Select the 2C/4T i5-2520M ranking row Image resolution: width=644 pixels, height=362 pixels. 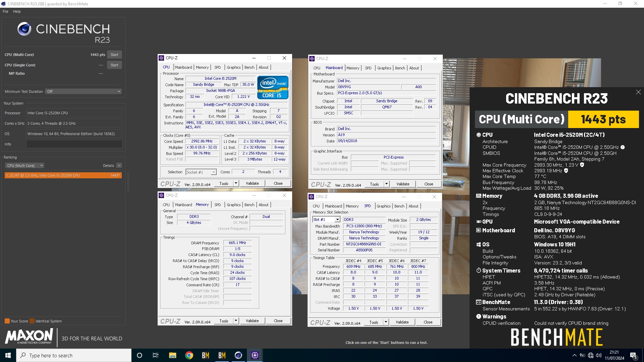[x=63, y=175]
